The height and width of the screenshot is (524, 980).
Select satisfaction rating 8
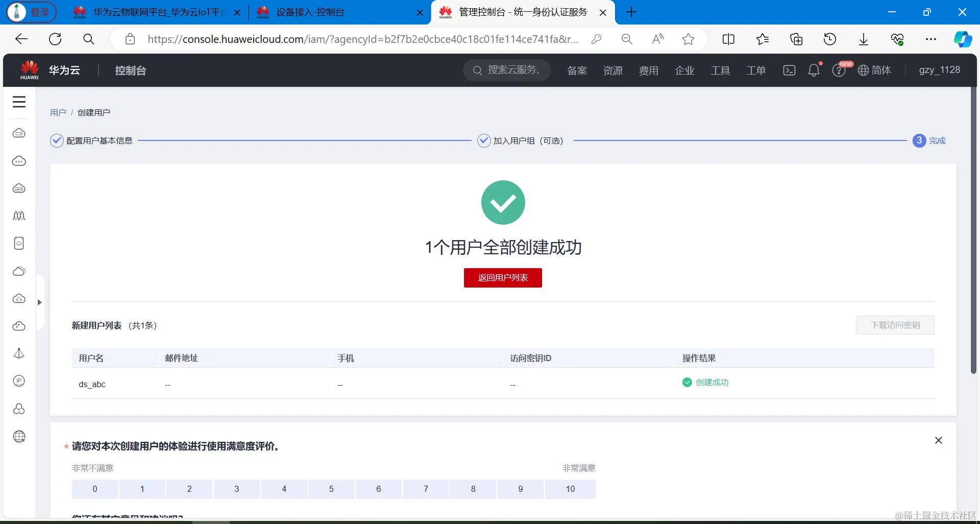click(x=473, y=489)
